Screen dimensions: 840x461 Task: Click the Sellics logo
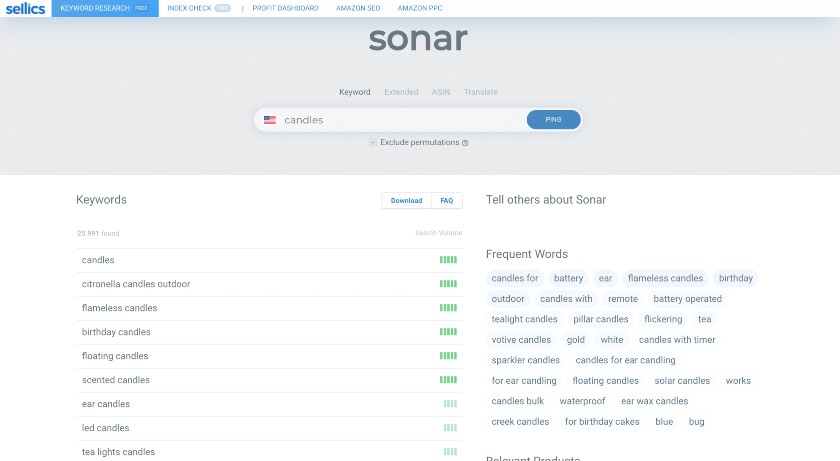[23, 8]
